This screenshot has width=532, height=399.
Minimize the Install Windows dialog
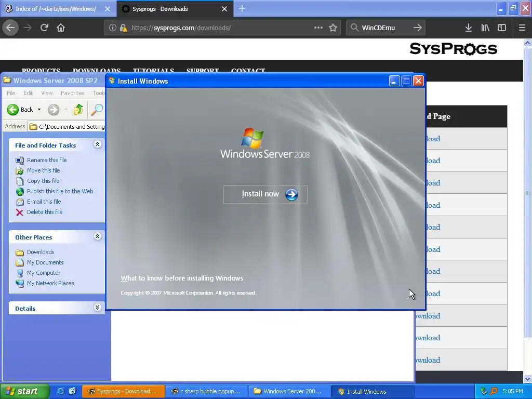click(394, 81)
